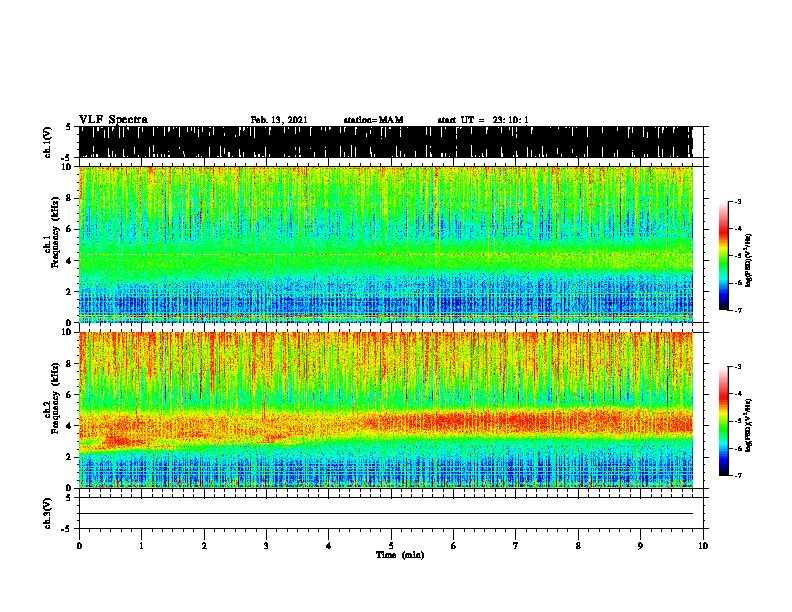This screenshot has width=792, height=612.
Task: Click the "ch.1(V)" waveform axis label
Action: [x=48, y=142]
